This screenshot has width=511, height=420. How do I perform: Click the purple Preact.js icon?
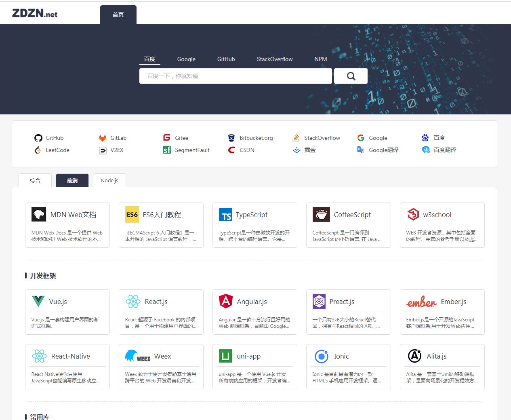click(x=319, y=301)
